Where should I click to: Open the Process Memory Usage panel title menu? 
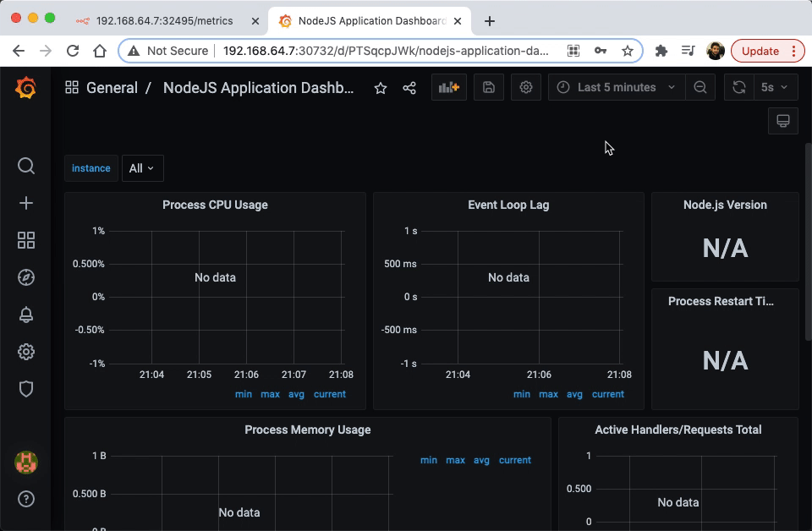pyautogui.click(x=308, y=430)
